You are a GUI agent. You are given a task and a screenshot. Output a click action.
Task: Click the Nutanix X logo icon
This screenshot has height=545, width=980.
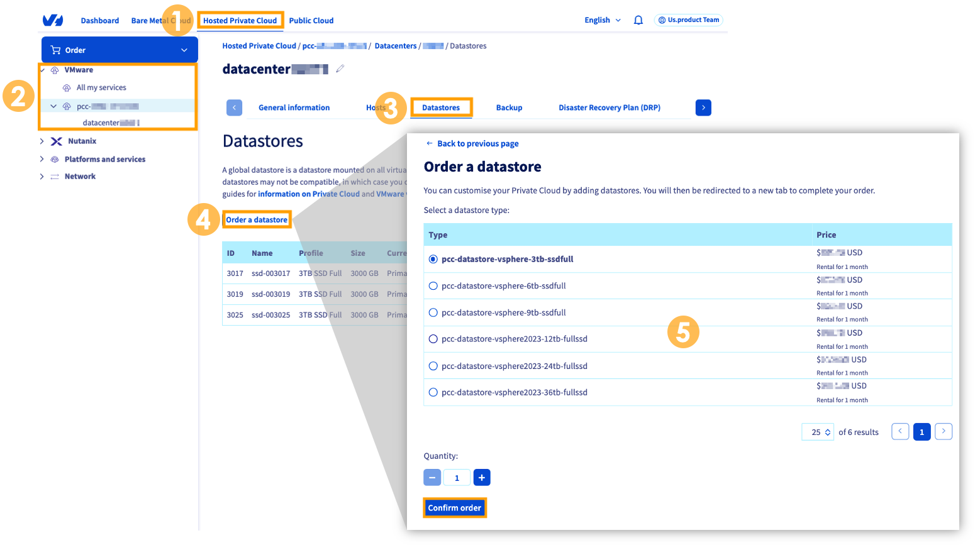[57, 141]
